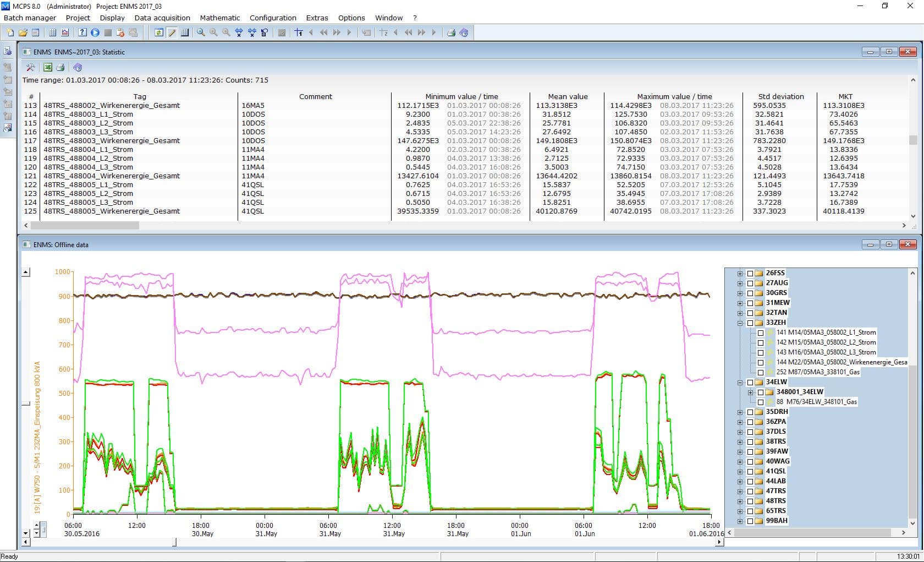Click the pencil edit icon in toolbar
Viewport: 924px width, 562px height.
(x=172, y=32)
